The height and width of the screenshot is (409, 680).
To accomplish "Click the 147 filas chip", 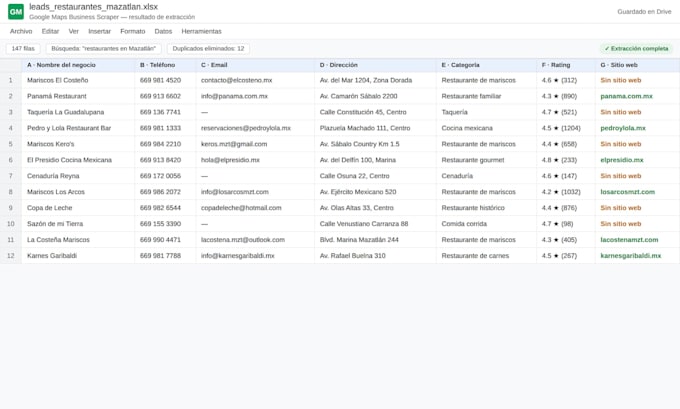I will pyautogui.click(x=23, y=49).
